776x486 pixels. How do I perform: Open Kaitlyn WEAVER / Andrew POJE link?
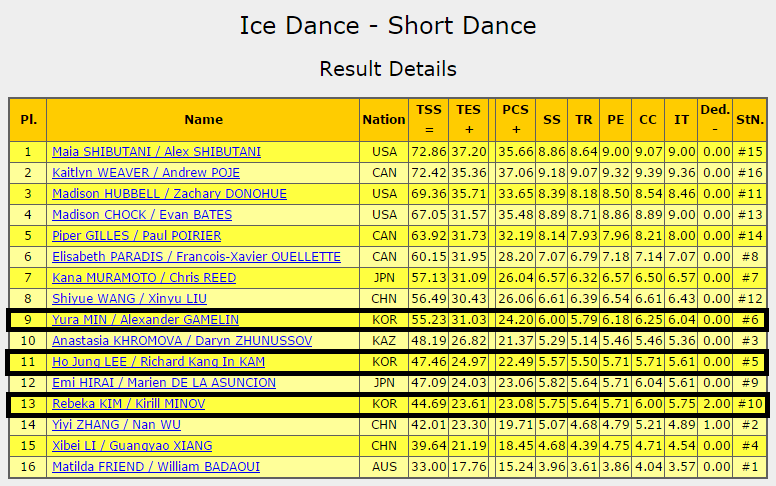pyautogui.click(x=146, y=173)
